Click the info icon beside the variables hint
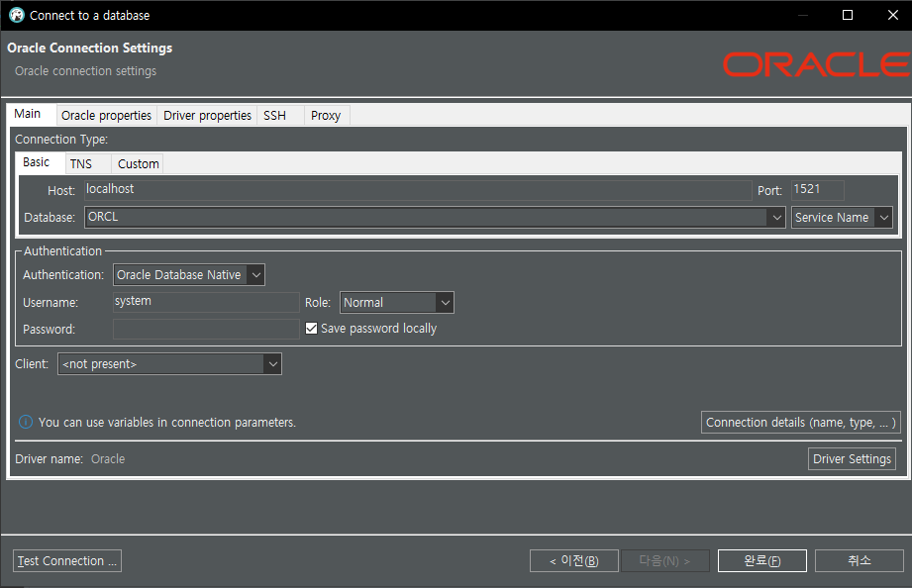 26,422
